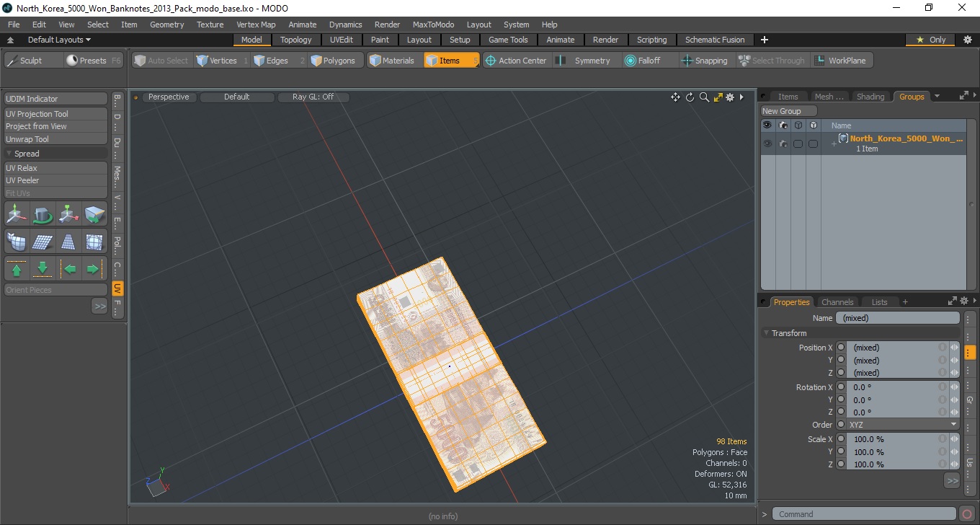Viewport: 980px width, 525px height.
Task: Open the Default shading style dropdown
Action: click(x=236, y=97)
